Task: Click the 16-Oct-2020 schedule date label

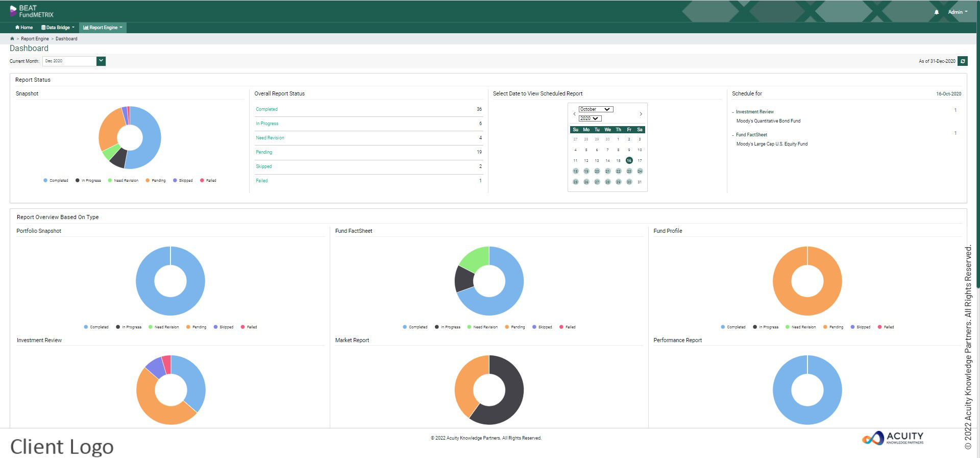Action: [948, 94]
